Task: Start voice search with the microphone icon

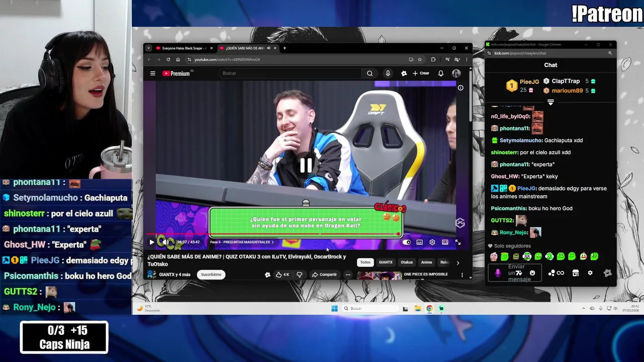Action: click(x=387, y=73)
